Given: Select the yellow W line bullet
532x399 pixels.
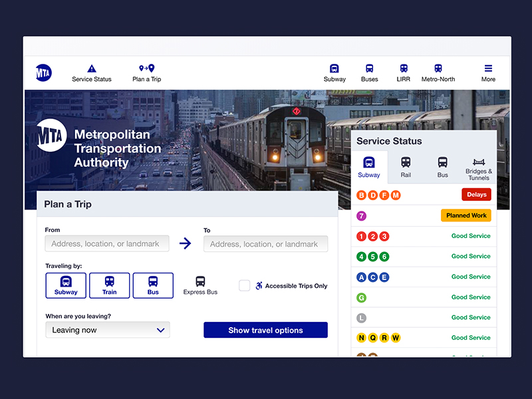Looking at the screenshot, I should coord(396,338).
